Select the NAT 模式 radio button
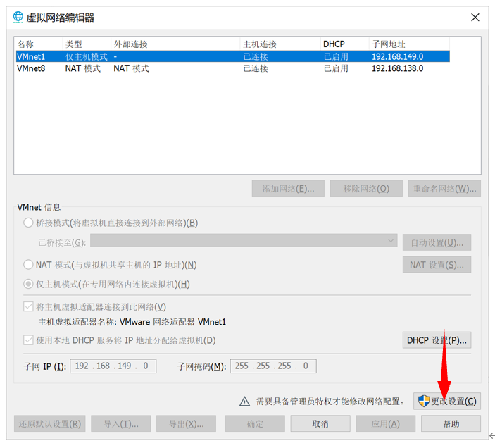495x448 pixels. tap(28, 265)
